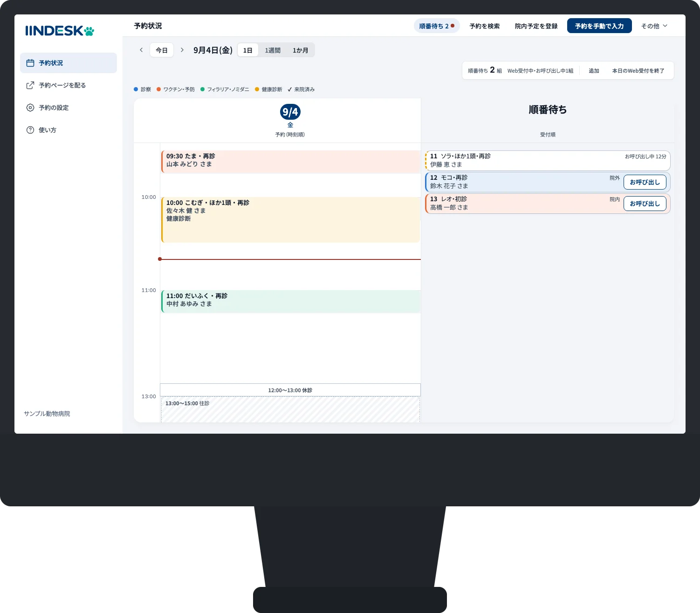Click the お呼び出し中 12分 status text

pos(645,157)
